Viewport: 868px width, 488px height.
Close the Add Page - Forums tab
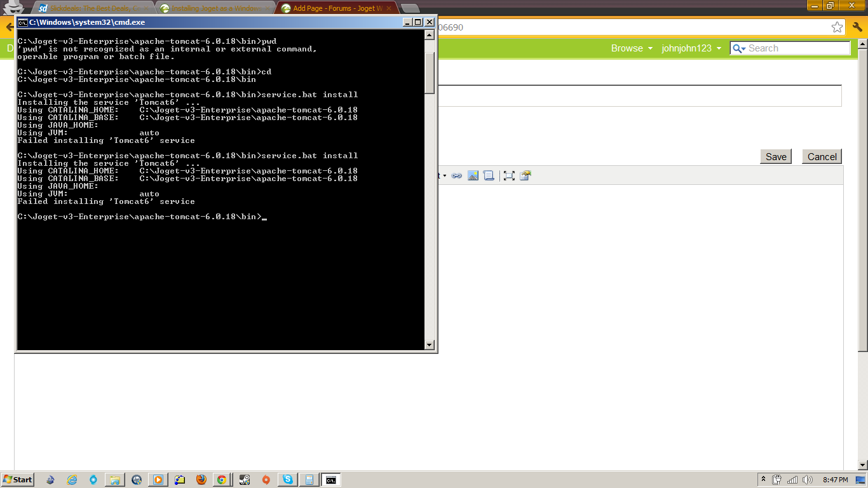(389, 8)
